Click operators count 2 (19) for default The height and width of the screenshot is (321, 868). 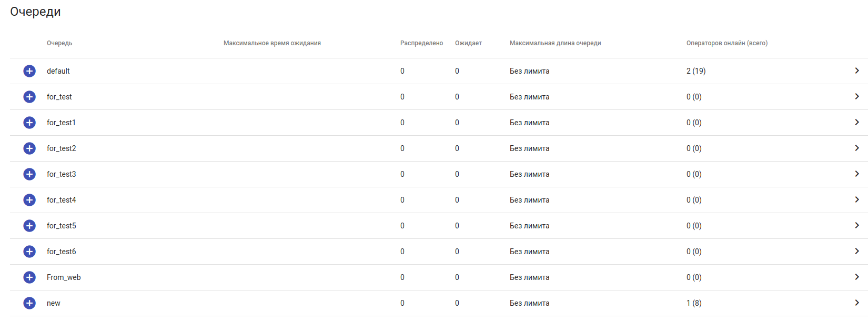click(696, 71)
